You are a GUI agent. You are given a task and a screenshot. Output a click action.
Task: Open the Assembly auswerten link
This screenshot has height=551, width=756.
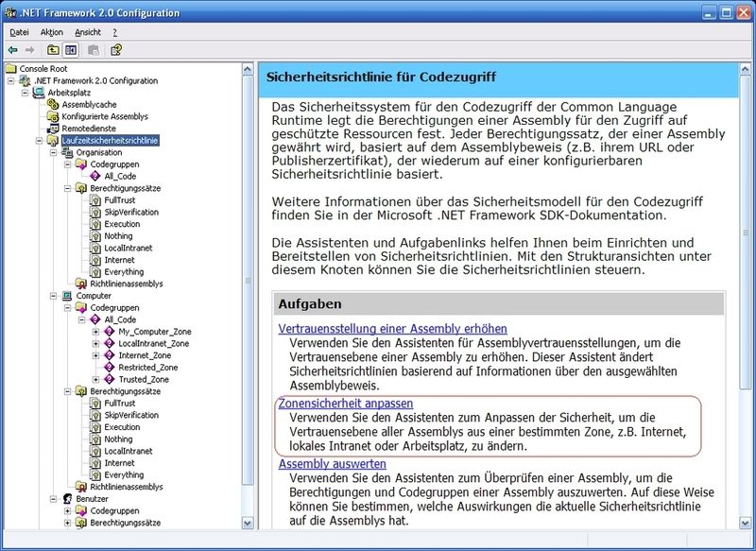point(333,464)
